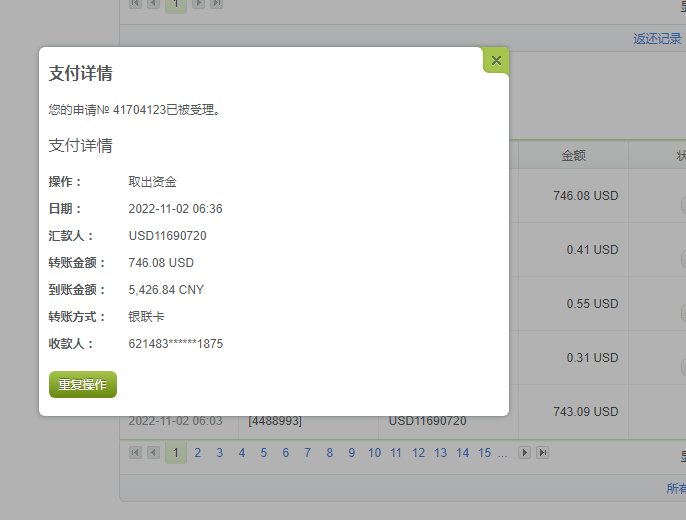Open page 3 of the records
686x520 pixels.
220,453
